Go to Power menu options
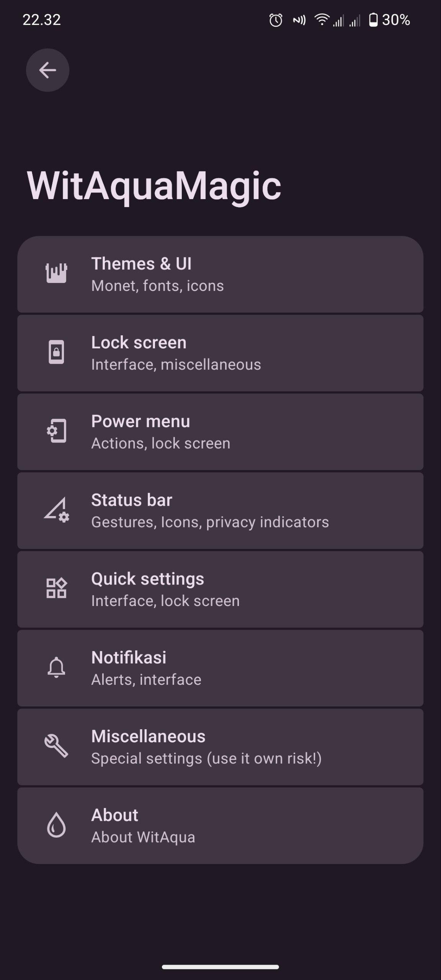 click(220, 432)
